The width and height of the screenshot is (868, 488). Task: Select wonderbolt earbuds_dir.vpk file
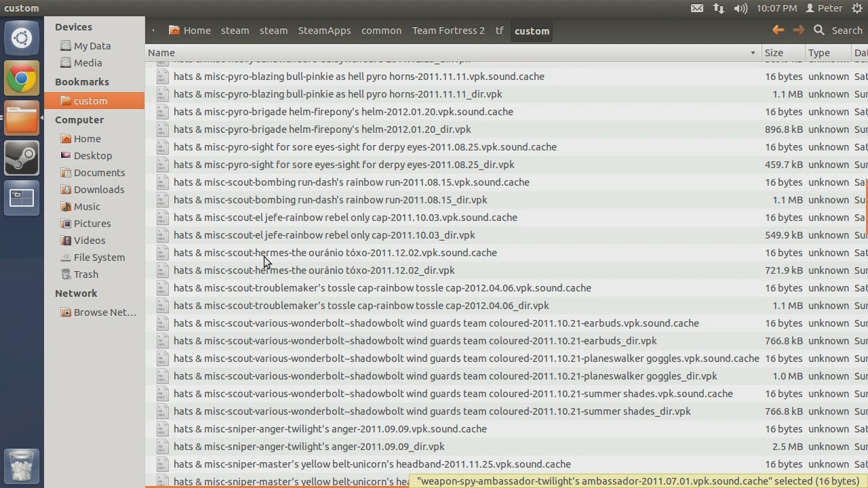click(x=415, y=341)
